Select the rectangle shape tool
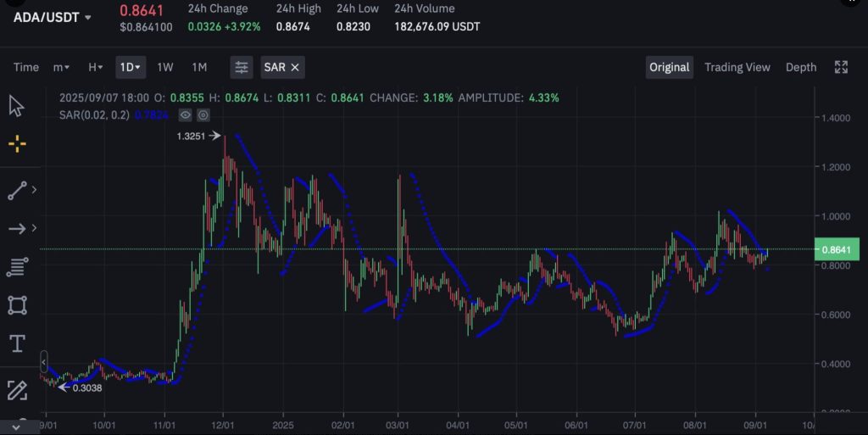 pyautogui.click(x=17, y=305)
